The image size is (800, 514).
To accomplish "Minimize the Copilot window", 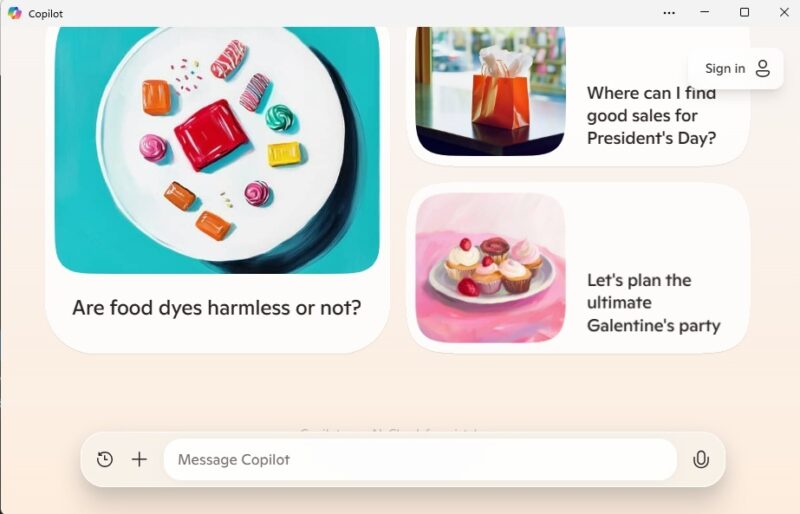I will [x=705, y=12].
